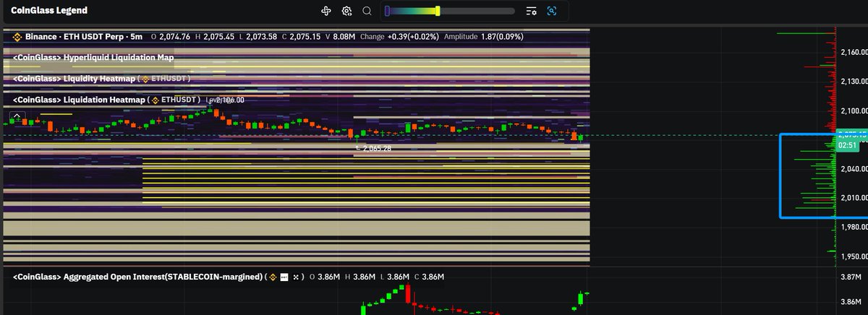Click the 2,160.00 price axis label
The width and height of the screenshot is (868, 315).
pos(854,52)
